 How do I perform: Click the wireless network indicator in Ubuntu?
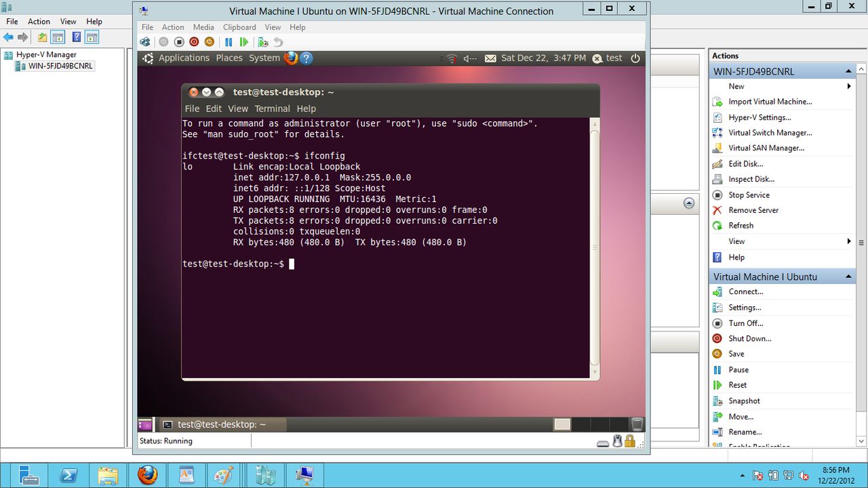(452, 58)
